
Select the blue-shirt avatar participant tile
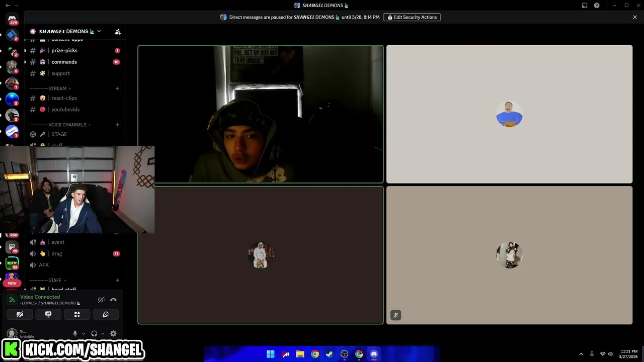pos(509,114)
